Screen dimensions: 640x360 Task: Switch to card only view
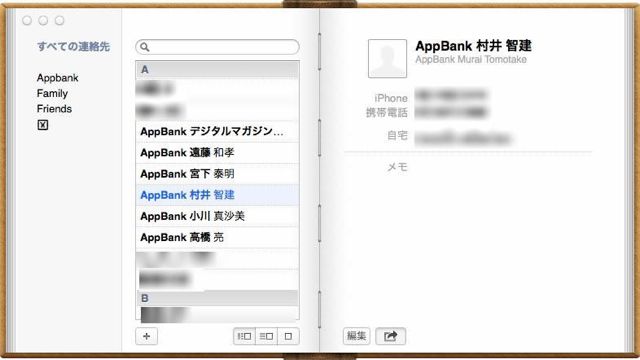point(288,336)
